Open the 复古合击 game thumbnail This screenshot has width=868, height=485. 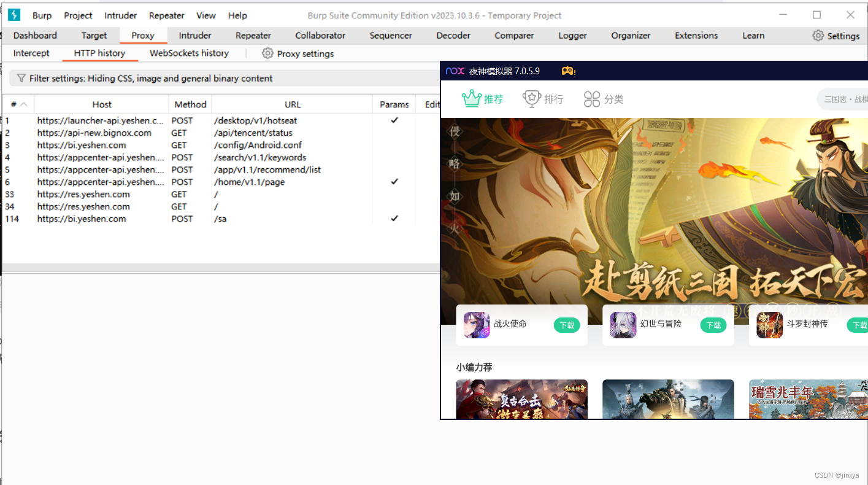point(521,399)
